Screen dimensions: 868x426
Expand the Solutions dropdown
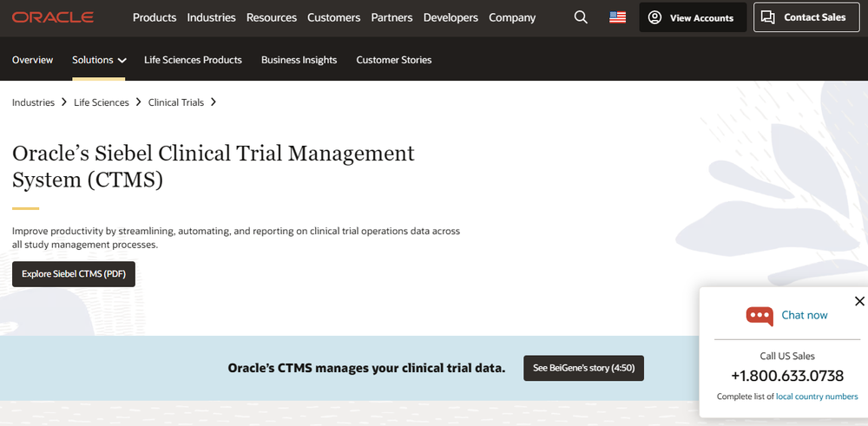click(99, 60)
